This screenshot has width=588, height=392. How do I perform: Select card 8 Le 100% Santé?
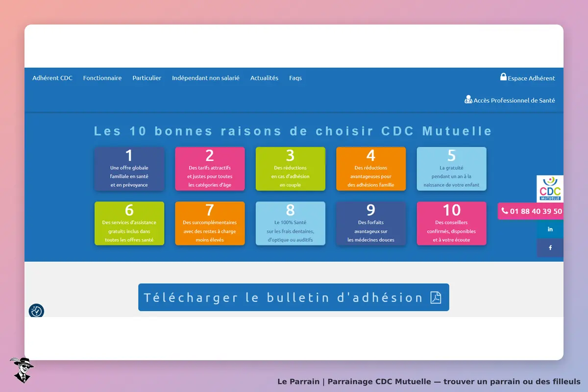[291, 223]
